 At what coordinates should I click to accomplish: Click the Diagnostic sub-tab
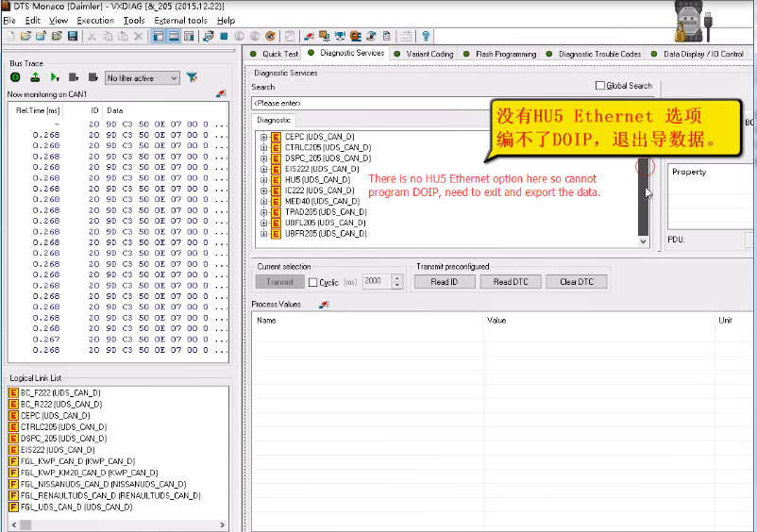(274, 120)
